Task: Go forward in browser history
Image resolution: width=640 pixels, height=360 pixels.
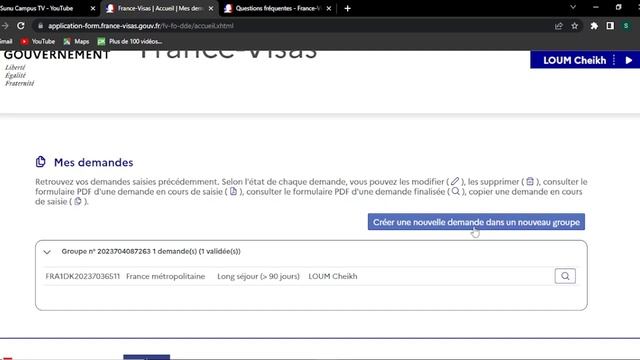Action: (x=5, y=26)
